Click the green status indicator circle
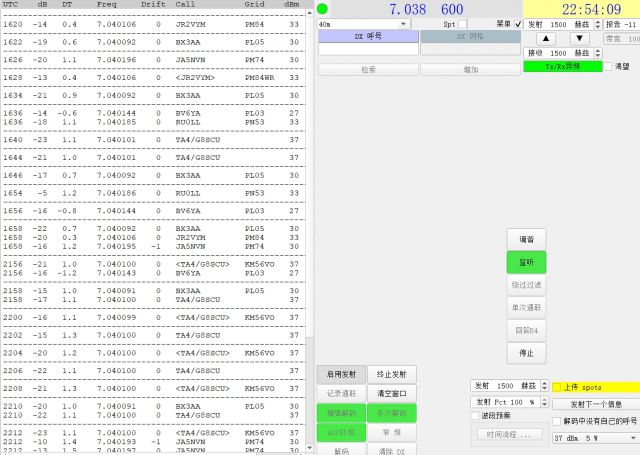The image size is (640, 455). [x=323, y=9]
